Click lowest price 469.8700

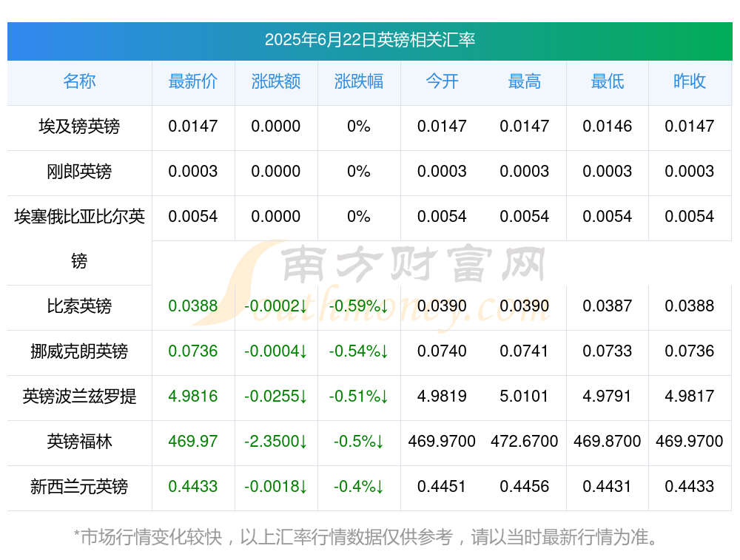(608, 442)
